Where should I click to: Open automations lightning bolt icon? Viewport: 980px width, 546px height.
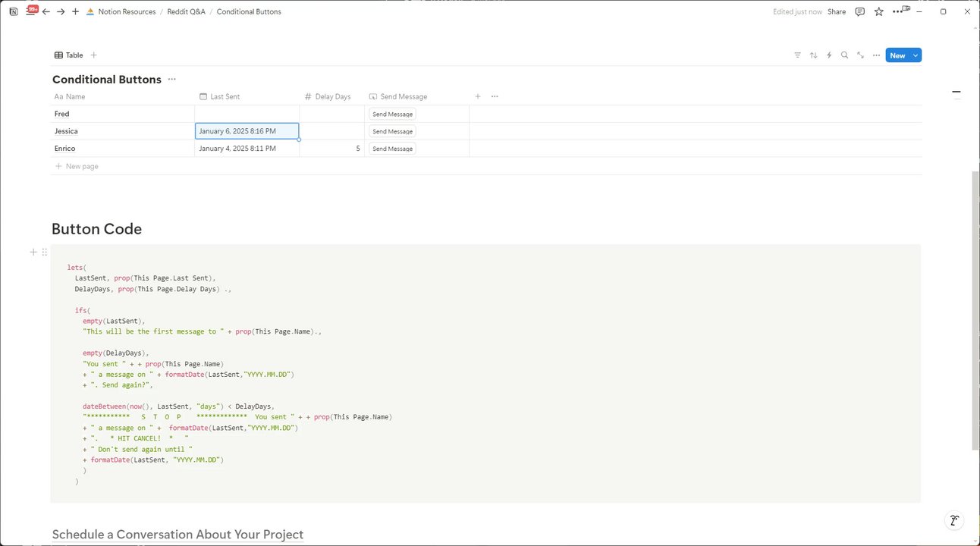(x=829, y=55)
